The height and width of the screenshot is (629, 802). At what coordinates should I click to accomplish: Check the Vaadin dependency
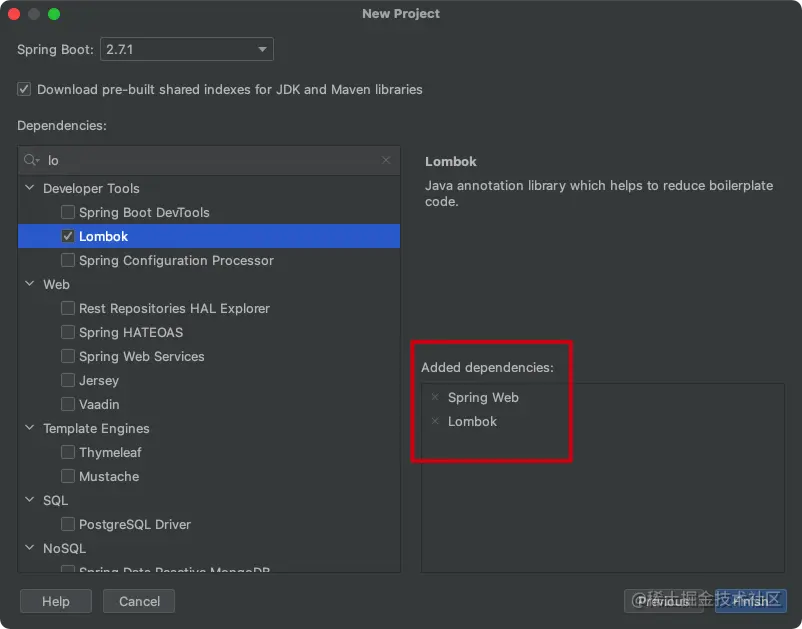coord(68,404)
